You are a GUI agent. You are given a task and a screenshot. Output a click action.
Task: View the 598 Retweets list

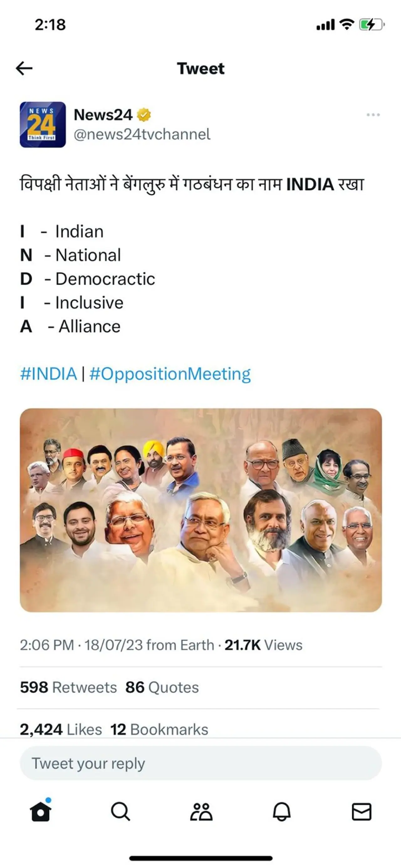point(68,687)
